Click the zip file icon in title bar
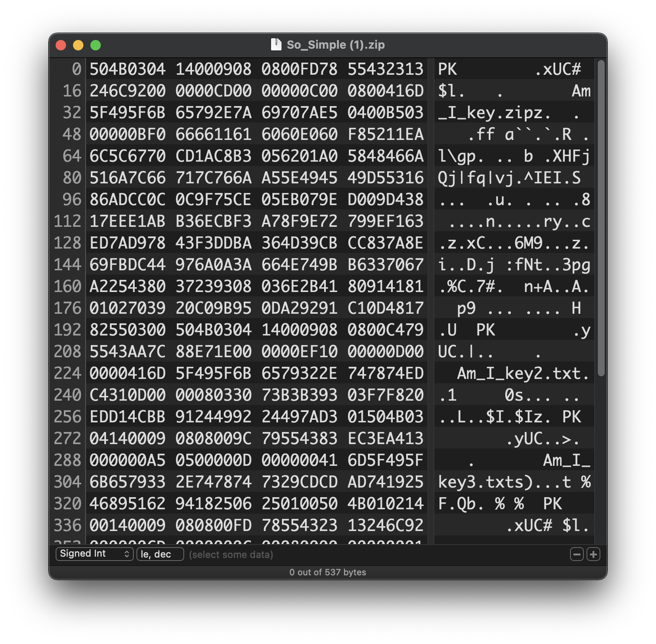656x644 pixels. coord(276,44)
